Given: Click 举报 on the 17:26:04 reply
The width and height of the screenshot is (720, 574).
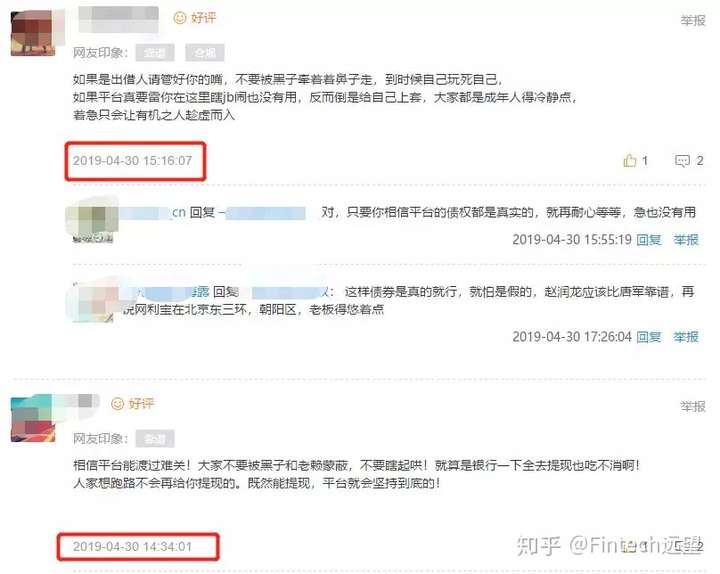Looking at the screenshot, I should pos(686,337).
